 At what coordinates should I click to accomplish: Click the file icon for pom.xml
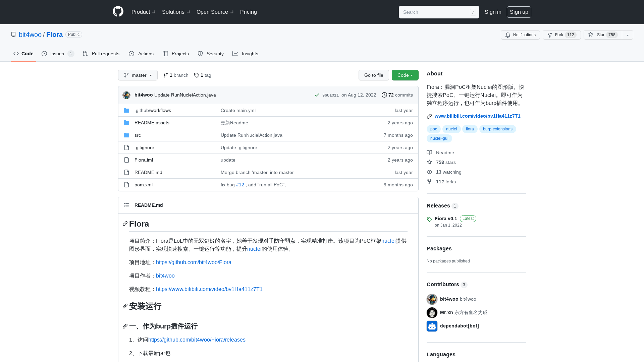pos(126,185)
